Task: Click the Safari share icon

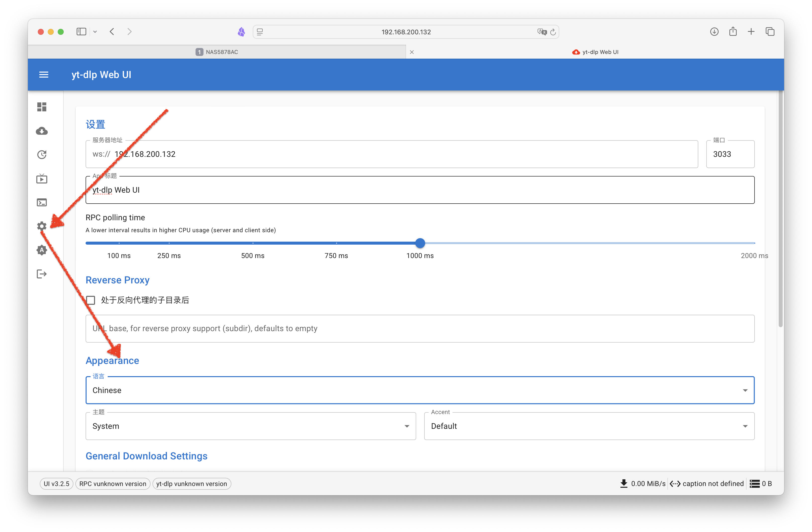Action: [x=733, y=31]
